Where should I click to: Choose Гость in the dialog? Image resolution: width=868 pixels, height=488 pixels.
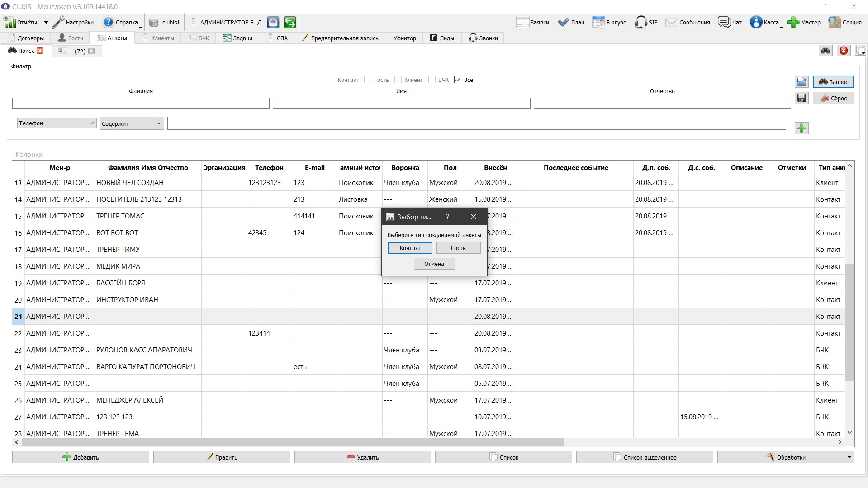click(x=458, y=248)
